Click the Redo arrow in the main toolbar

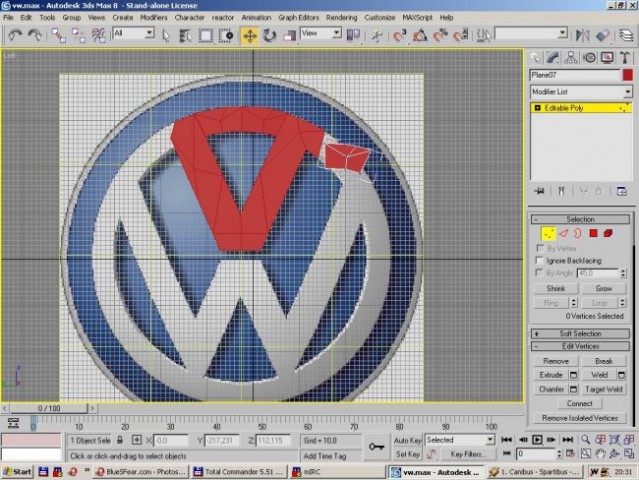(x=35, y=35)
